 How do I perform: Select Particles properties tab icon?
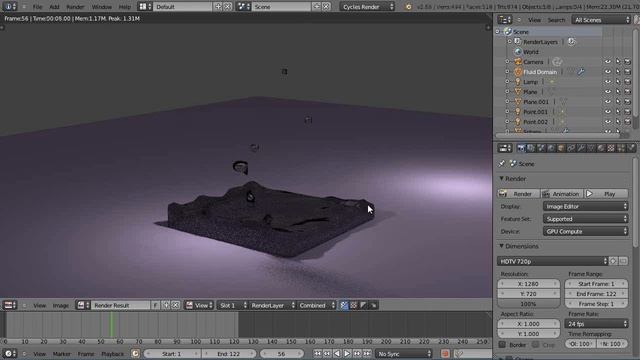(621, 148)
